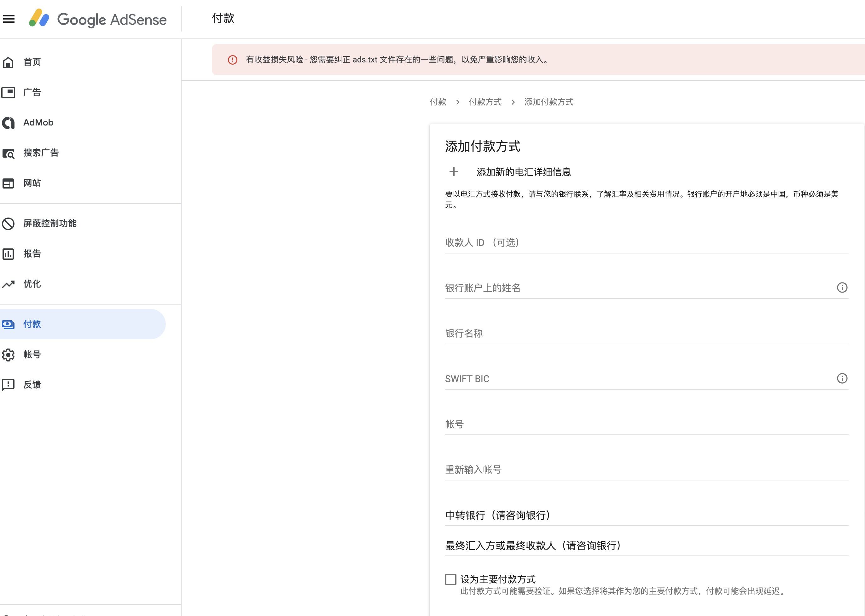Click the payments money icon next to 付款

[x=8, y=324]
